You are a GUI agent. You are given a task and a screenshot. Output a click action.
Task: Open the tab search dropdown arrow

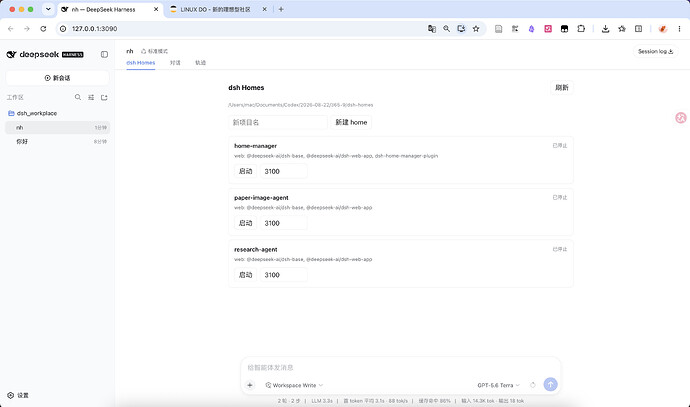click(x=48, y=9)
